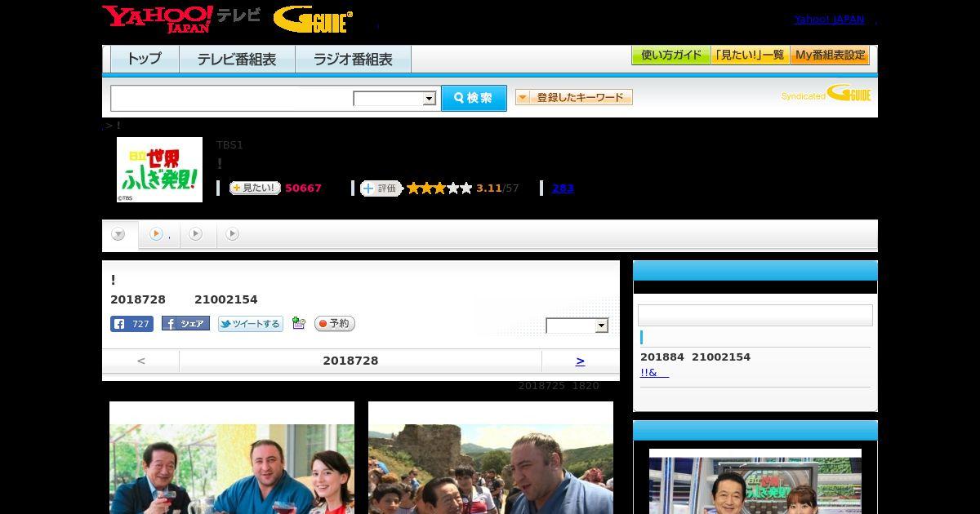This screenshot has width=980, height=514.
Task: Open the !!& link in the right sidebar
Action: tap(654, 372)
